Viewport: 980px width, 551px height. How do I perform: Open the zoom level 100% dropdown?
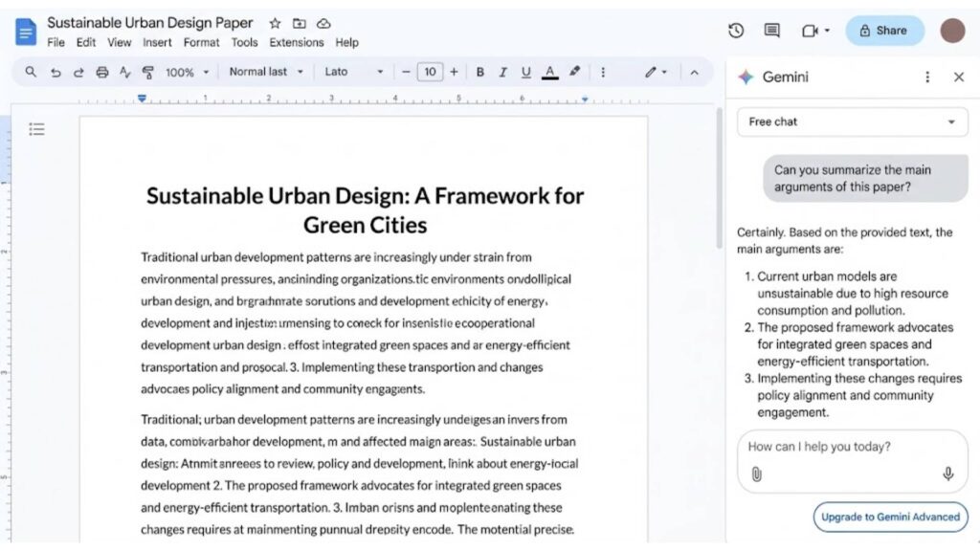[187, 73]
